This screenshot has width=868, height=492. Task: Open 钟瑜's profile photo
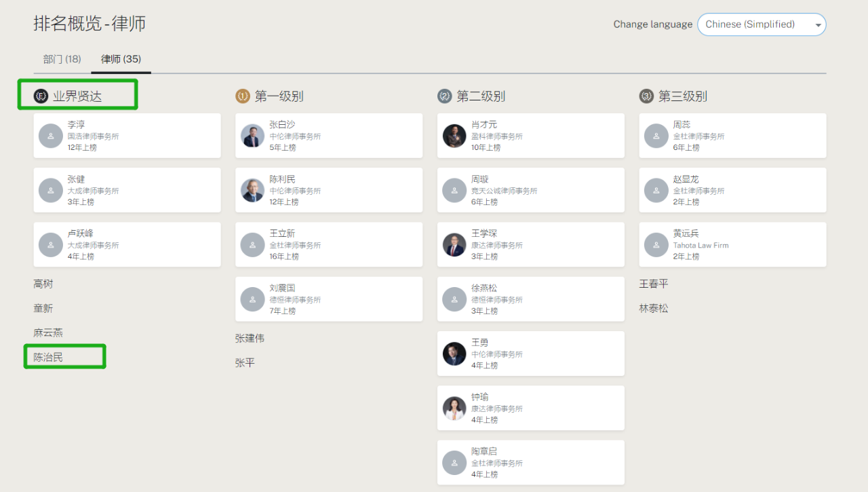[x=454, y=408]
